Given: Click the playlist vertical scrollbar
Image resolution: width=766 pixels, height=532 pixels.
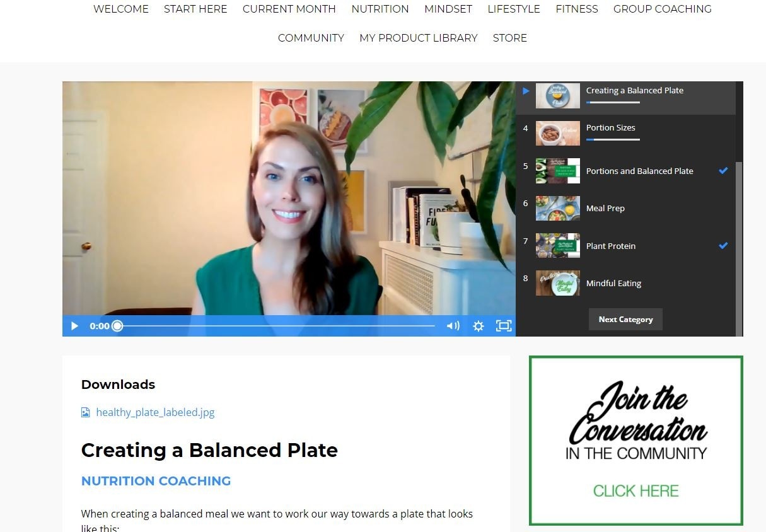Looking at the screenshot, I should pyautogui.click(x=739, y=248).
